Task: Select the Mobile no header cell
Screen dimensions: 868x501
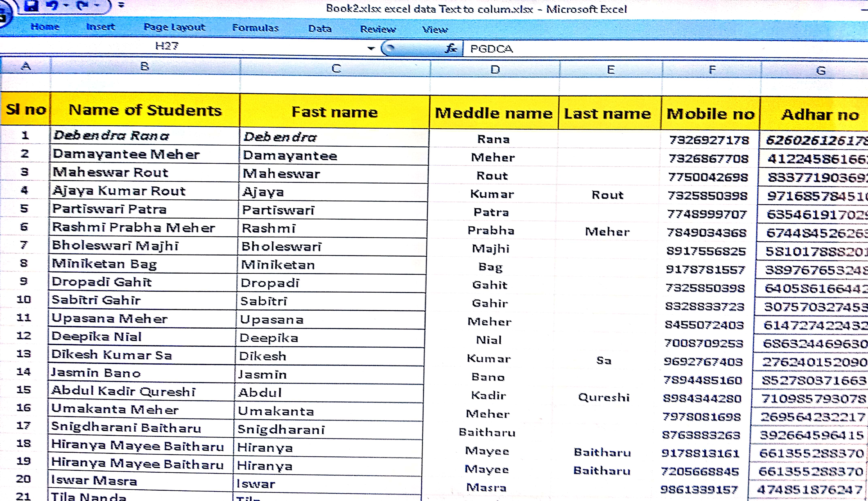Action: pos(710,114)
